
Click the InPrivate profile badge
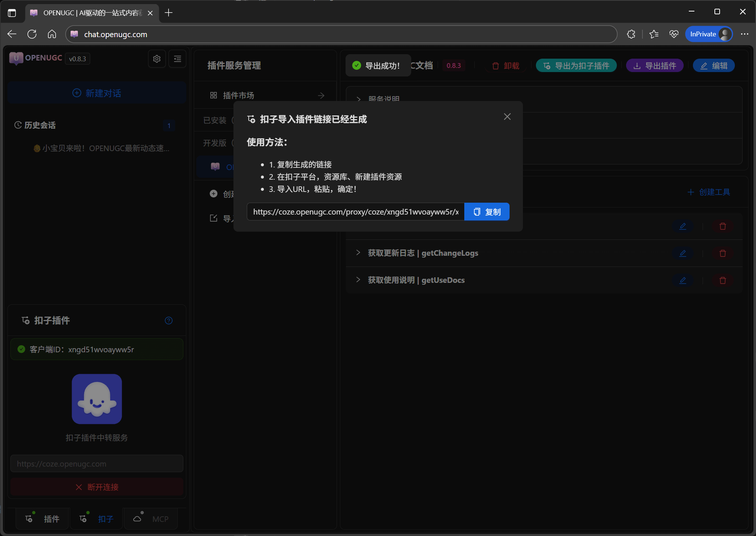point(709,34)
